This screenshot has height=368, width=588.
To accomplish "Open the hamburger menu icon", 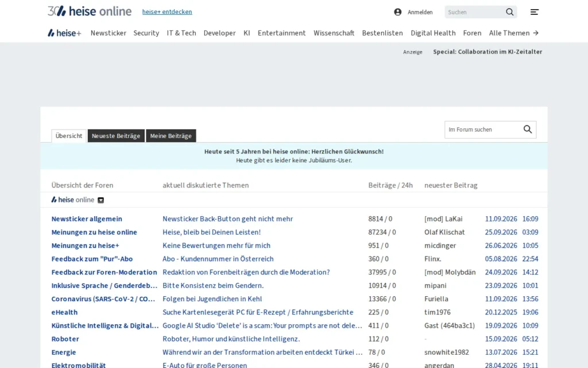I will (x=535, y=12).
